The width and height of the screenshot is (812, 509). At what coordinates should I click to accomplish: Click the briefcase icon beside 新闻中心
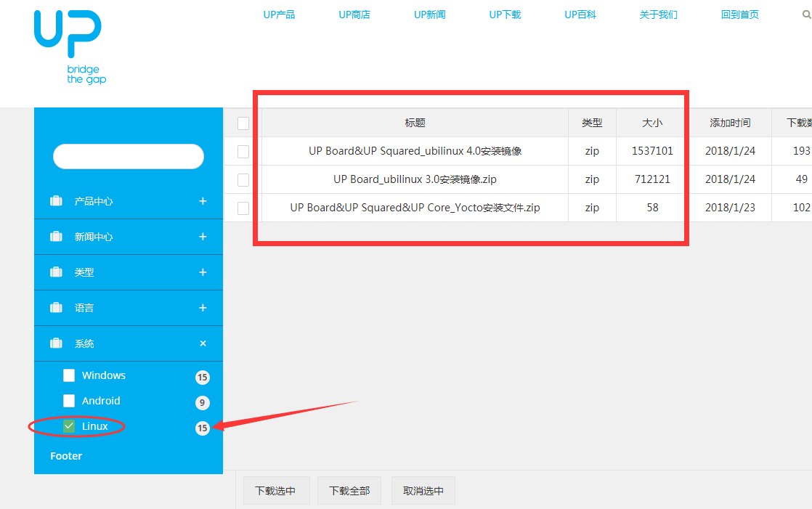pos(56,237)
